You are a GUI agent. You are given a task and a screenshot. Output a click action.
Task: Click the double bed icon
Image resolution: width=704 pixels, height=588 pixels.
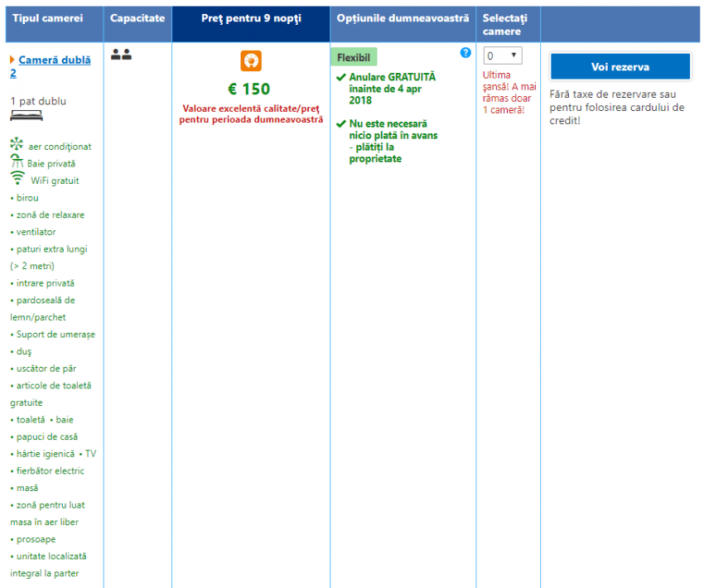[x=21, y=116]
